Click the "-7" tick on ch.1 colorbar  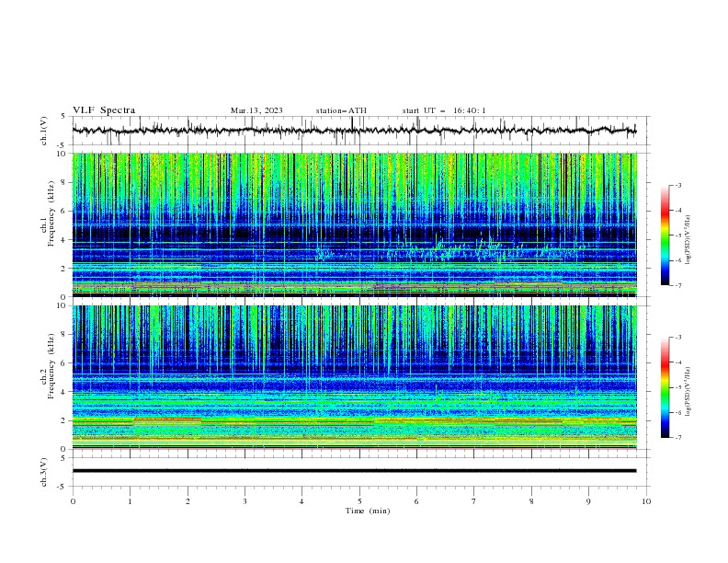tap(677, 286)
